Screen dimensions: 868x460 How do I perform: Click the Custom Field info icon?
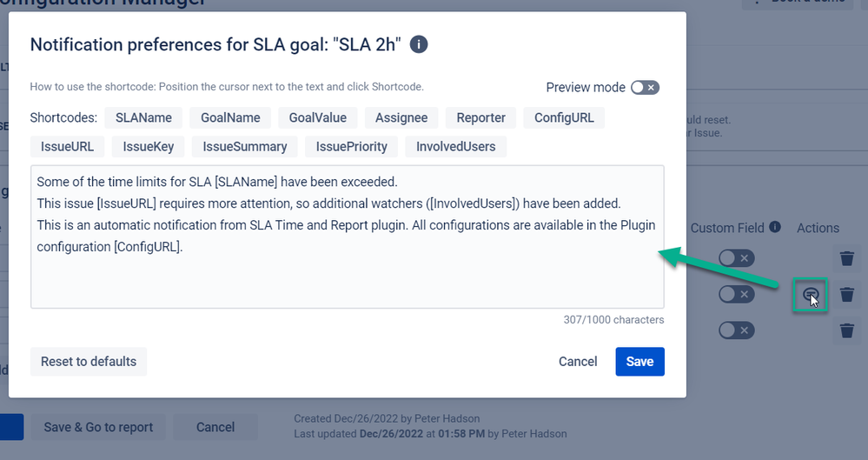pos(775,227)
